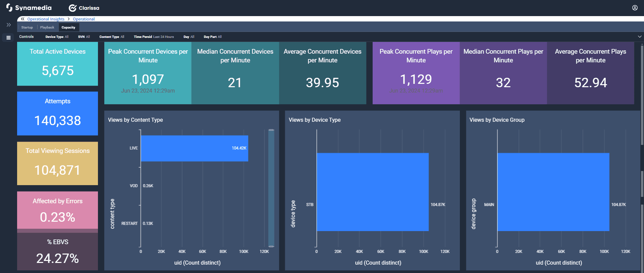644x273 pixels.
Task: Open the Content Type filter
Action: pyautogui.click(x=112, y=37)
